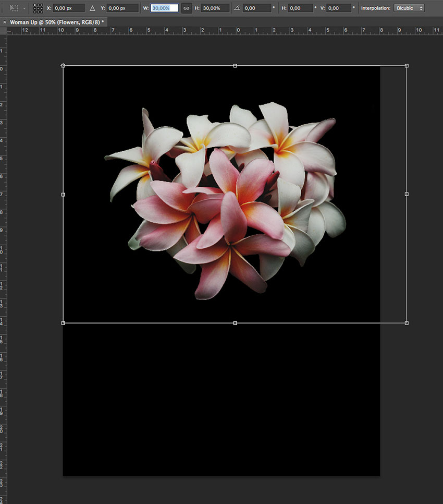This screenshot has height=504, width=443.
Task: Click the left-middle transform handle
Action: click(63, 195)
